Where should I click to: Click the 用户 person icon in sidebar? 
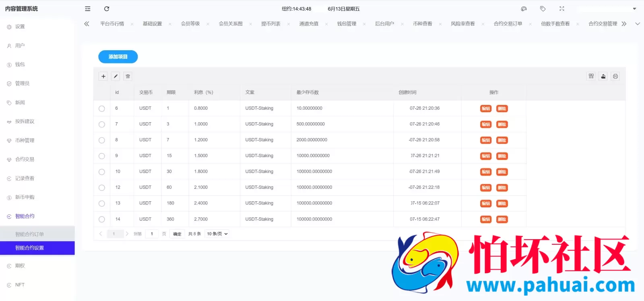pyautogui.click(x=9, y=46)
